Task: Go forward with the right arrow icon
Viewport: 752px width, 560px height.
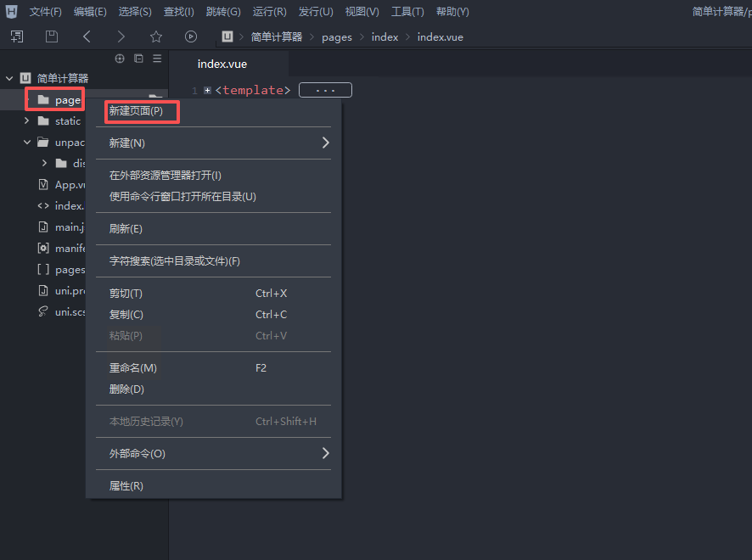Action: point(121,36)
